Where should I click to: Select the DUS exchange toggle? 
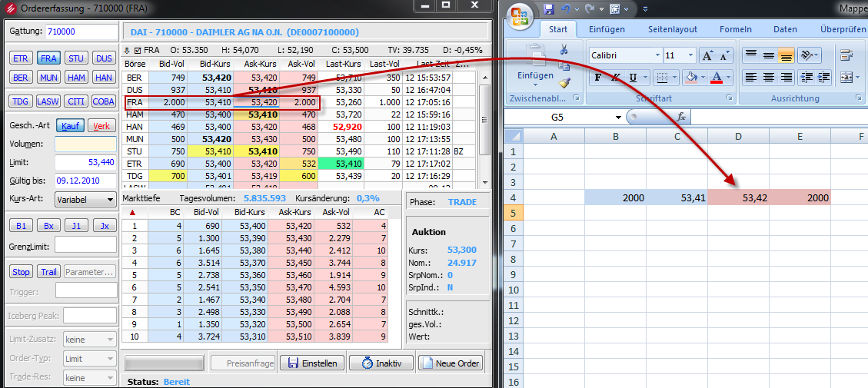pos(103,58)
